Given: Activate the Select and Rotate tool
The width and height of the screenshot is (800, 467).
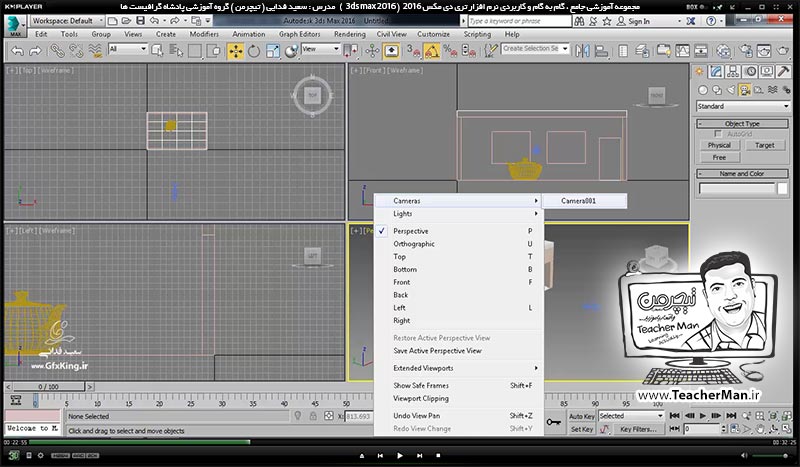Looking at the screenshot, I should 254,51.
